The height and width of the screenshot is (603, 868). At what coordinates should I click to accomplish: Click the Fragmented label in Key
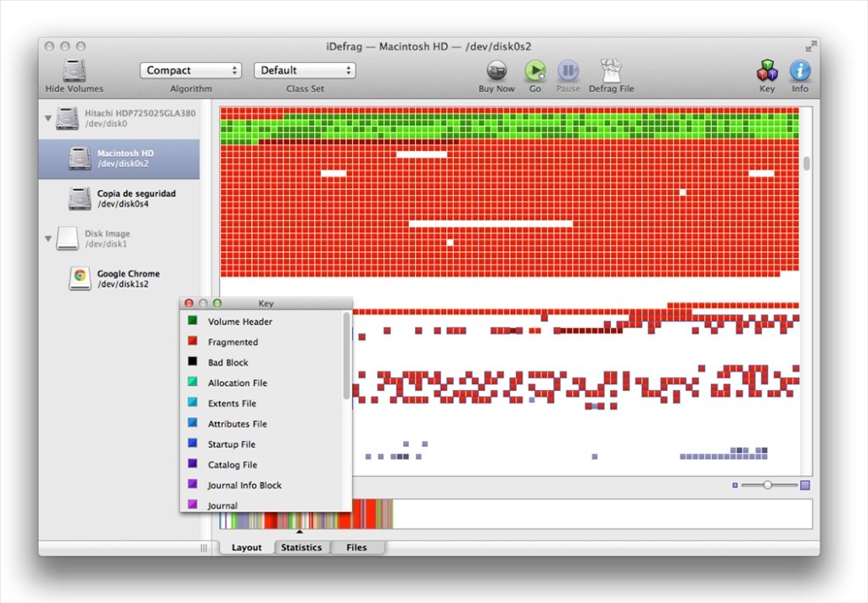click(x=233, y=342)
